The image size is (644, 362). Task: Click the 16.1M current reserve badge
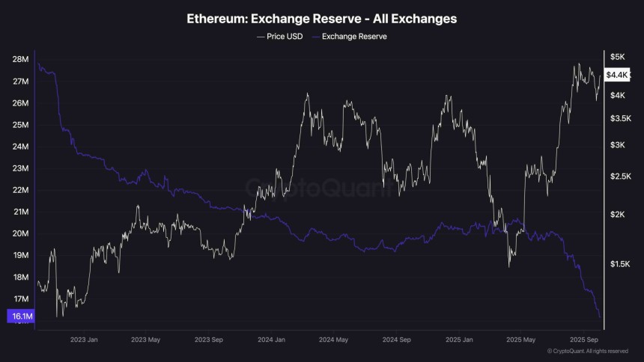20,317
